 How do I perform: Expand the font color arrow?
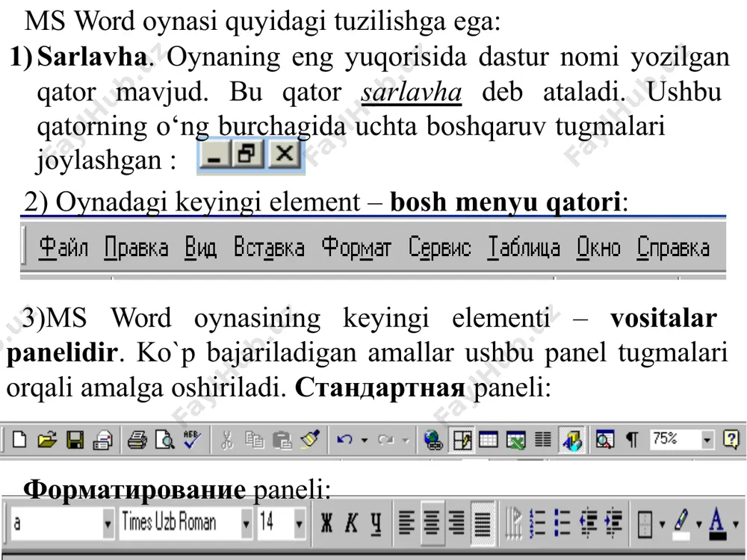736,524
